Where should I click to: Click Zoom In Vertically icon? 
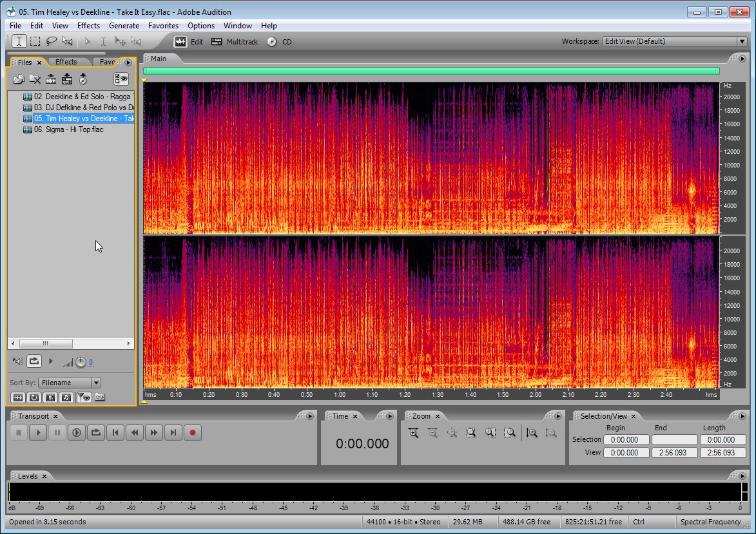pyautogui.click(x=532, y=433)
